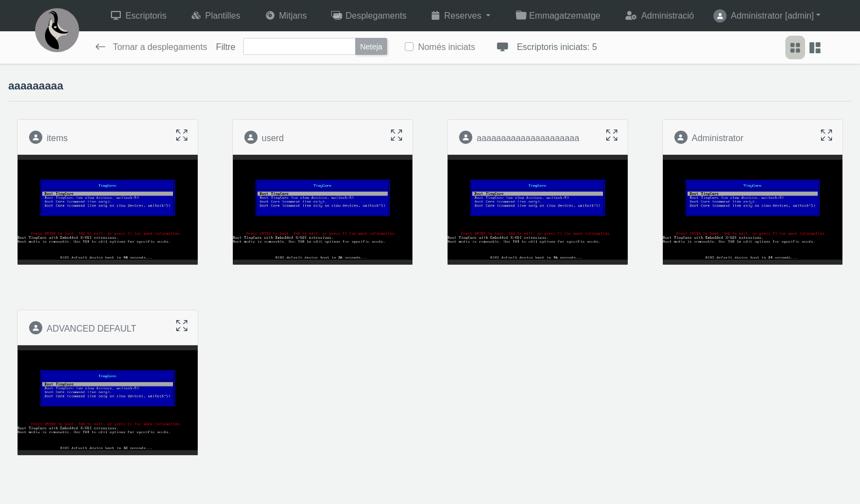The height and width of the screenshot is (504, 860).
Task: Focus the Filtre text input
Action: 299,47
